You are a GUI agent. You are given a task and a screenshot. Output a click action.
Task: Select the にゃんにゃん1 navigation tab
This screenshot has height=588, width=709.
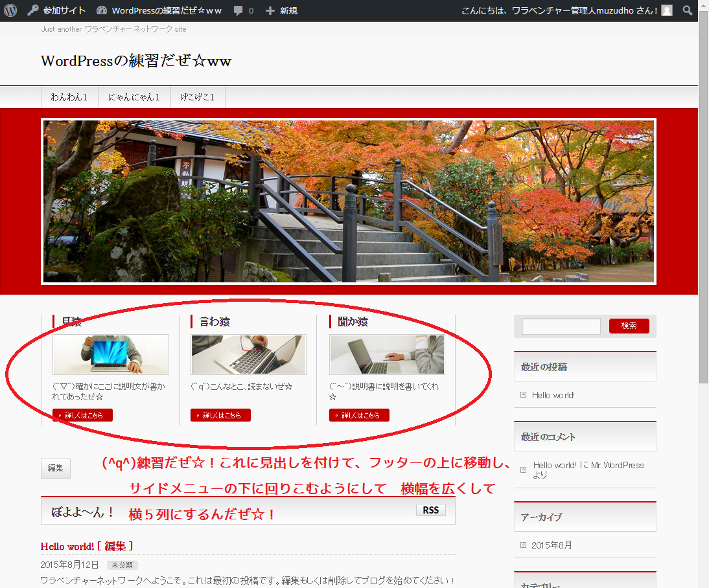[x=134, y=97]
